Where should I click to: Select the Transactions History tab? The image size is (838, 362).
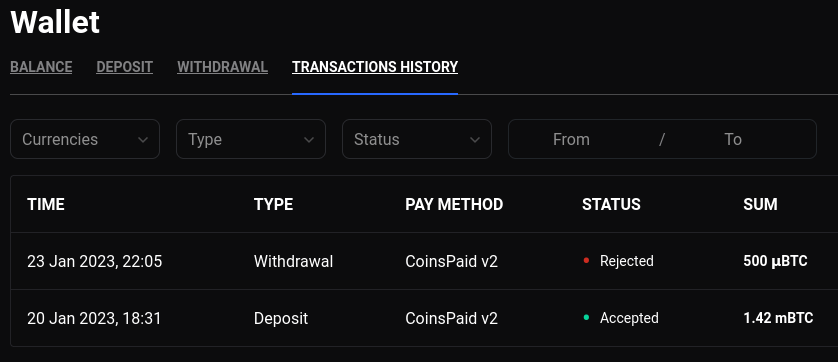(375, 67)
